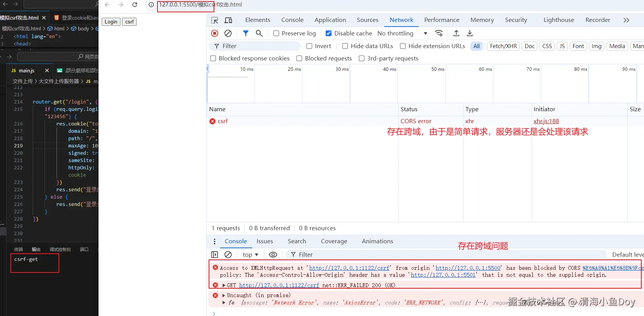Check 3rd-party requests checkbox
644x316 pixels.
tap(361, 59)
